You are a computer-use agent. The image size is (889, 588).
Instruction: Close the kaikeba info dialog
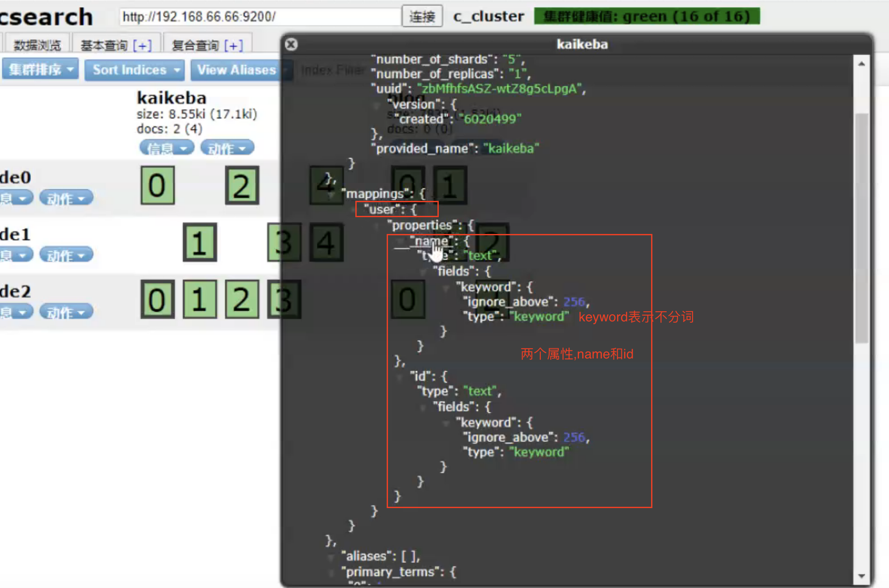pos(291,44)
